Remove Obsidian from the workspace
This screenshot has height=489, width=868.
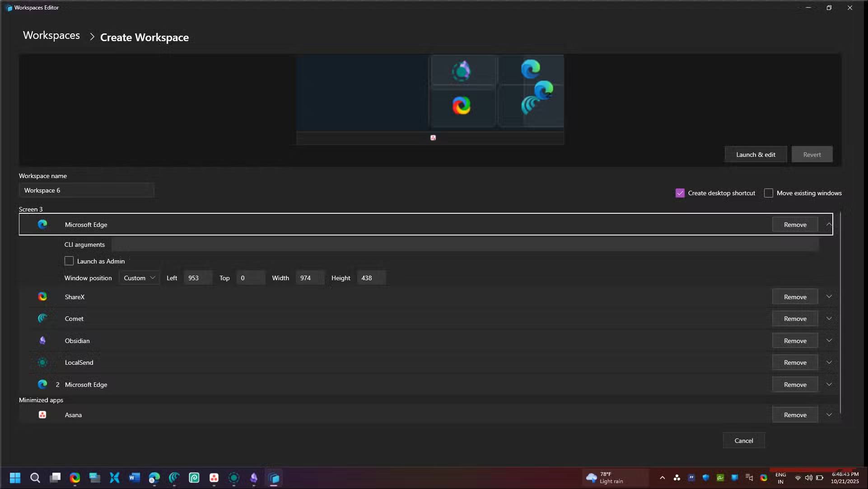795,340
